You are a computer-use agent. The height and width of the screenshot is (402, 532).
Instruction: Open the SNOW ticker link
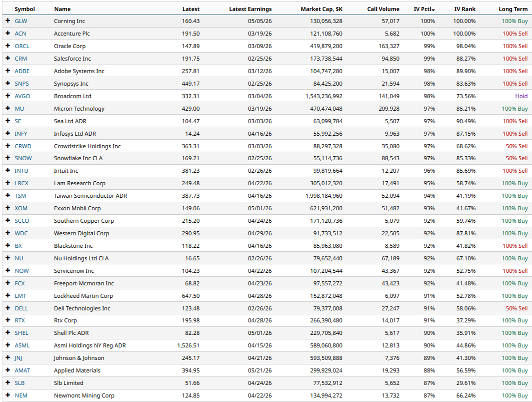click(x=23, y=158)
